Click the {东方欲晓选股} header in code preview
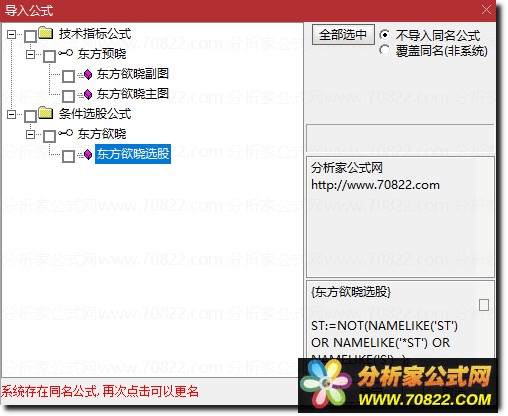Viewport: 508px width, 416px height. coord(351,292)
